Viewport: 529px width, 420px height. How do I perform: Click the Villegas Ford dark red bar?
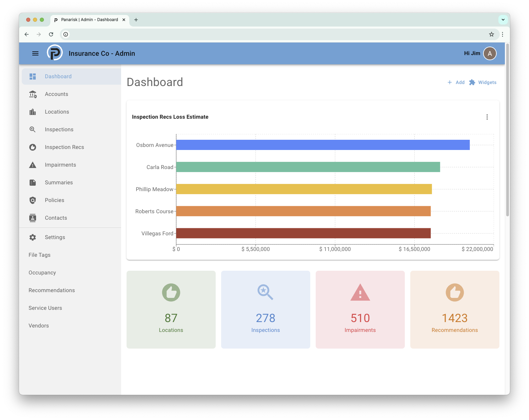click(x=303, y=233)
